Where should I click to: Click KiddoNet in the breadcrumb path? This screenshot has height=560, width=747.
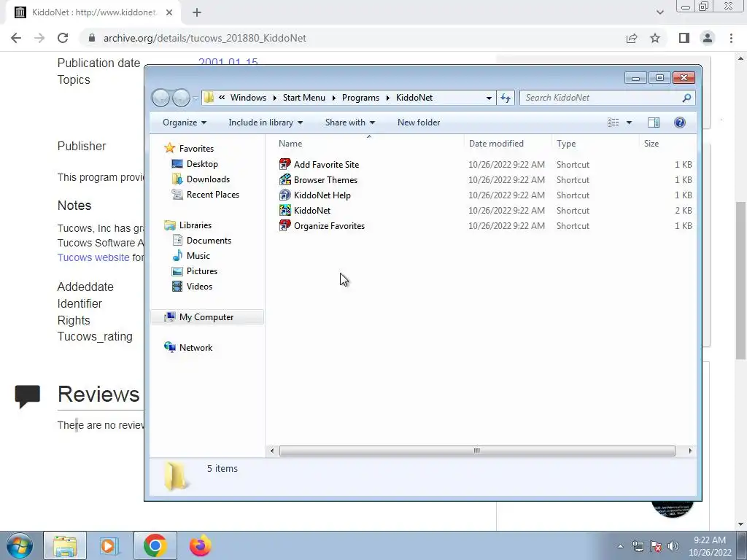click(x=414, y=98)
